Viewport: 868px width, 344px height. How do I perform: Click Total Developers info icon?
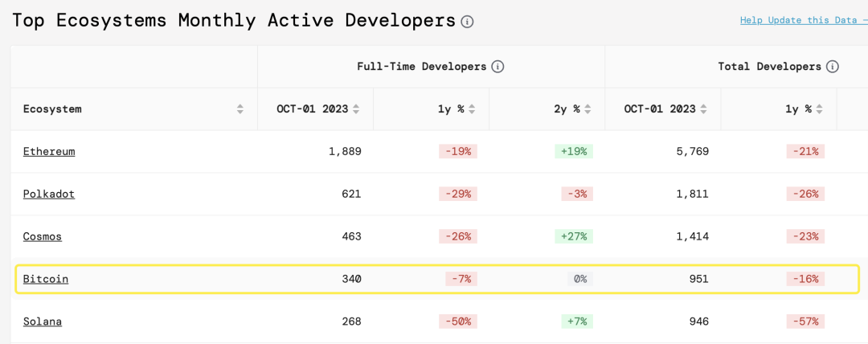pos(833,67)
